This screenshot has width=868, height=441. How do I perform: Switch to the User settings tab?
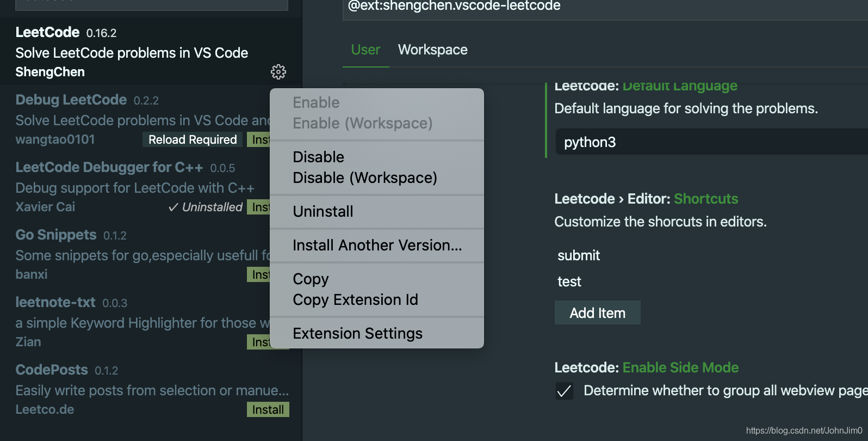pyautogui.click(x=365, y=50)
